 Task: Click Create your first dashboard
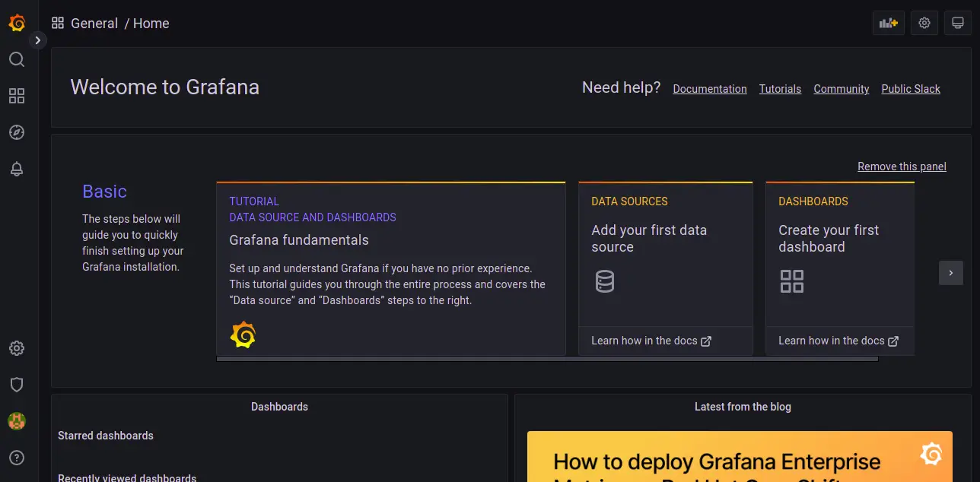coord(829,239)
